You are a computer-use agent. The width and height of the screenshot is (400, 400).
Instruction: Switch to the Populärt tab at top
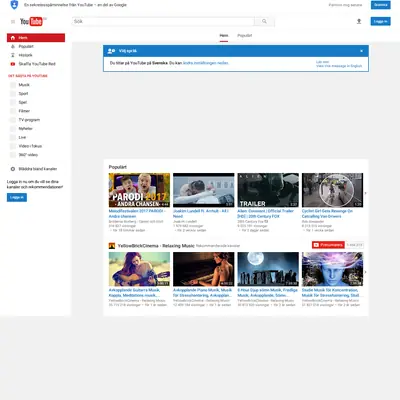(245, 36)
